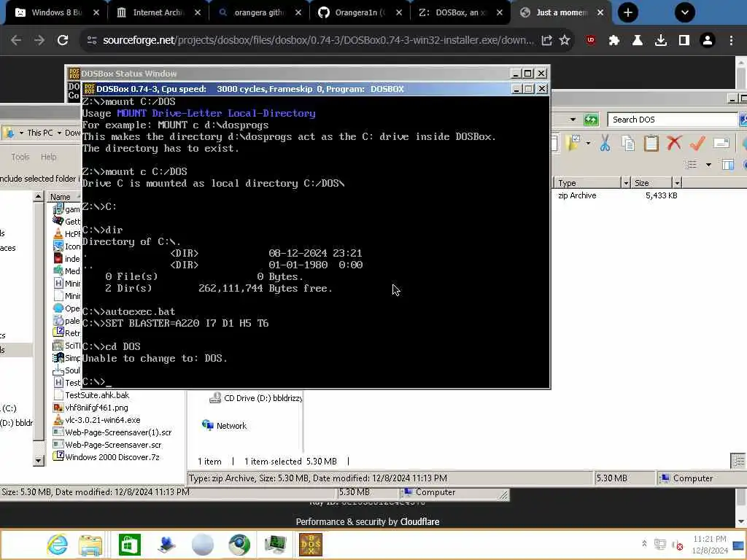Click the Chrome forward arrow
Screen dimensions: 747x560
pos(39,41)
